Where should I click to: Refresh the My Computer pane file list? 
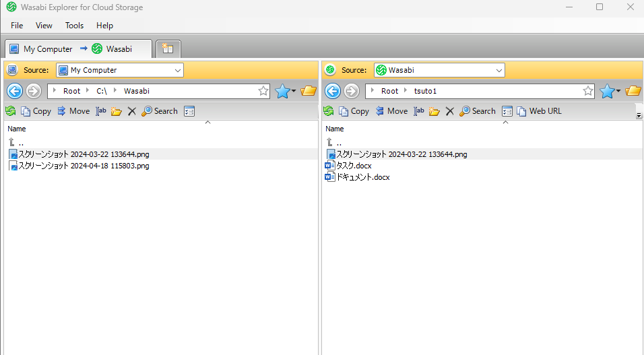click(11, 111)
